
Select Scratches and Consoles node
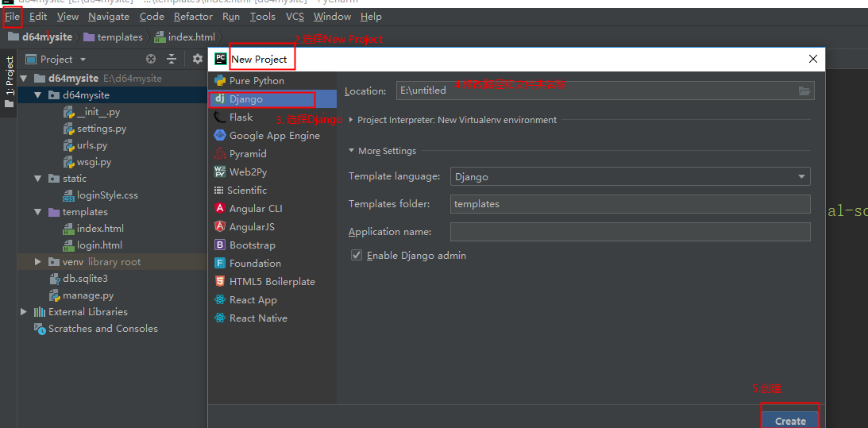pyautogui.click(x=96, y=328)
